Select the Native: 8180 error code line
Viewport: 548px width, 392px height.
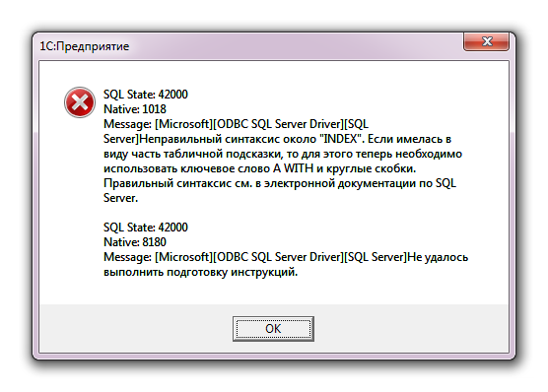pos(135,242)
